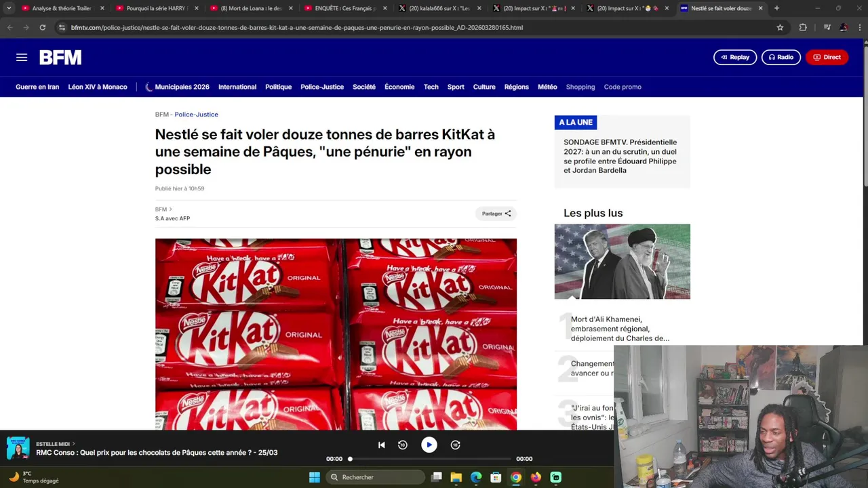Open the Replay button
This screenshot has width=868, height=488.
point(735,57)
